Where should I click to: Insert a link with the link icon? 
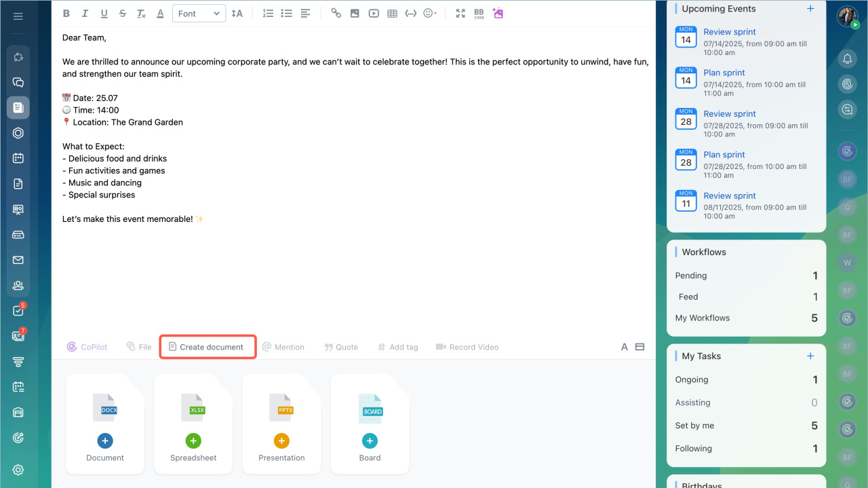(336, 14)
